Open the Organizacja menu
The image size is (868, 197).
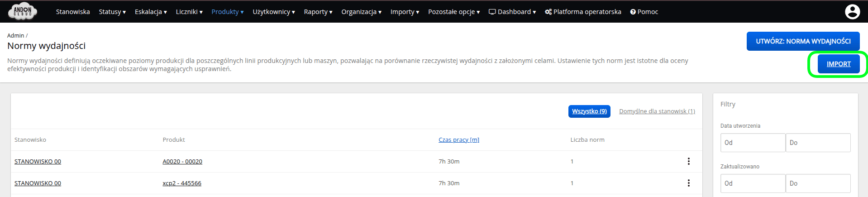click(x=361, y=12)
